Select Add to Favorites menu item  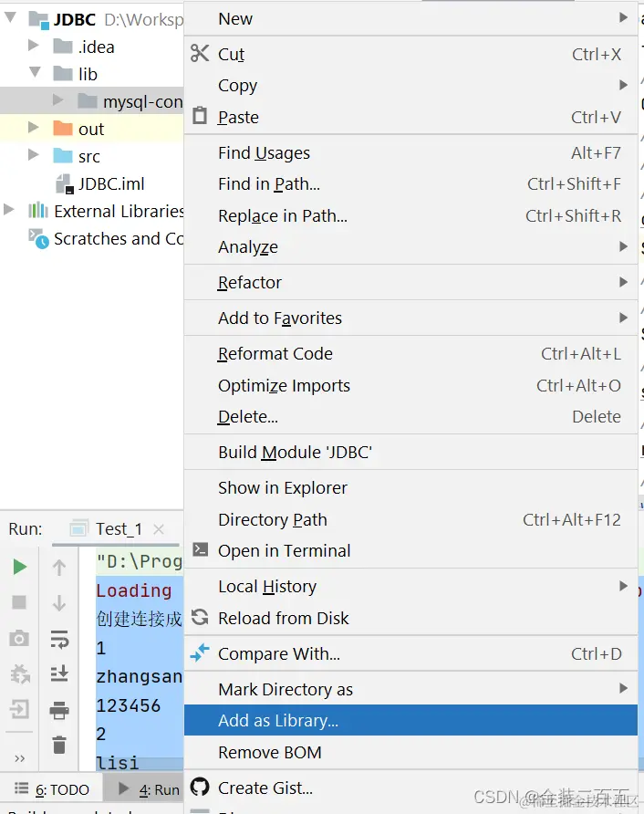[410, 318]
